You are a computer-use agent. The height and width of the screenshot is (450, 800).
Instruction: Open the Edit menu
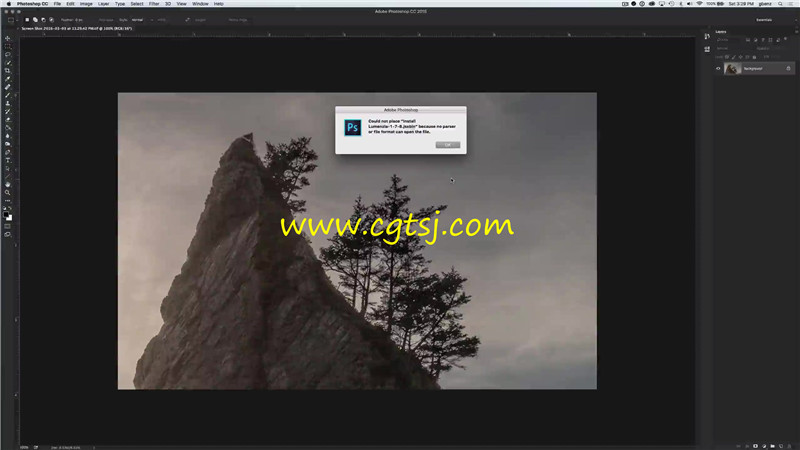click(x=70, y=4)
